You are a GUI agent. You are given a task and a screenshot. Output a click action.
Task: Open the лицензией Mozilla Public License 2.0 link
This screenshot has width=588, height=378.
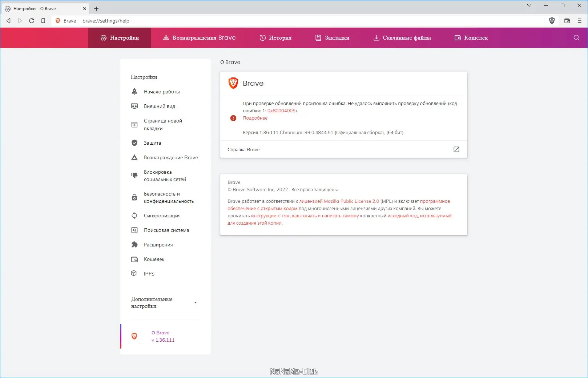339,201
